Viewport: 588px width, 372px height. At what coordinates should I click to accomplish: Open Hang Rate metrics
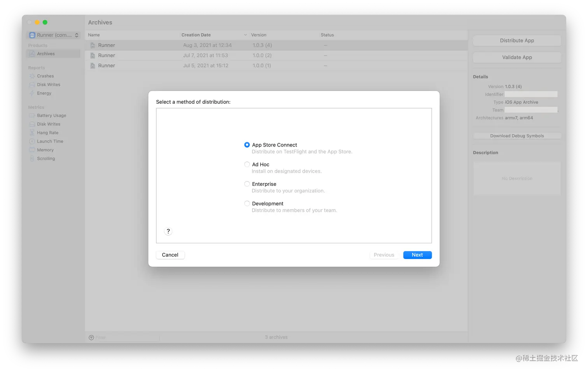(47, 133)
